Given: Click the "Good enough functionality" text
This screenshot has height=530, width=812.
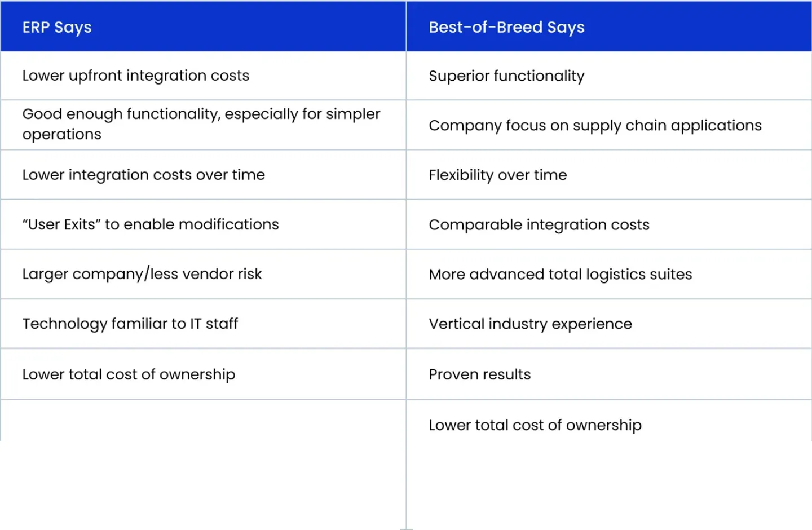Looking at the screenshot, I should click(201, 114).
